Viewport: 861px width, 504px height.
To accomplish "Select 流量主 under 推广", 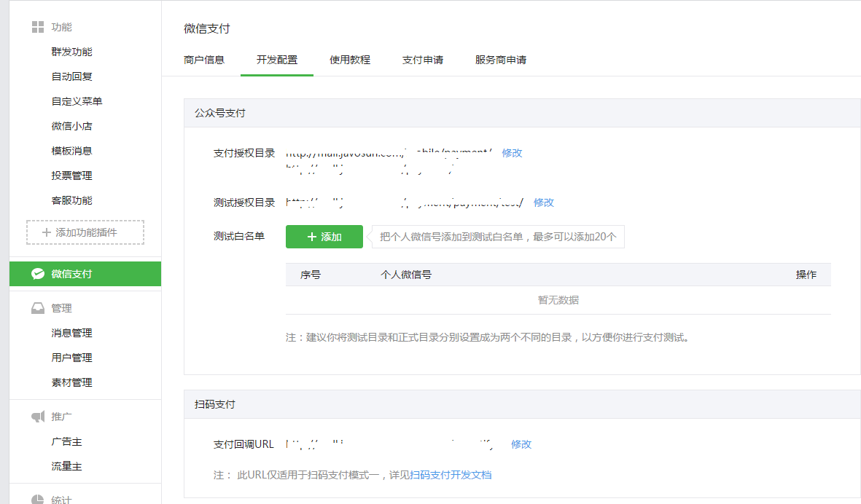I will coord(66,466).
